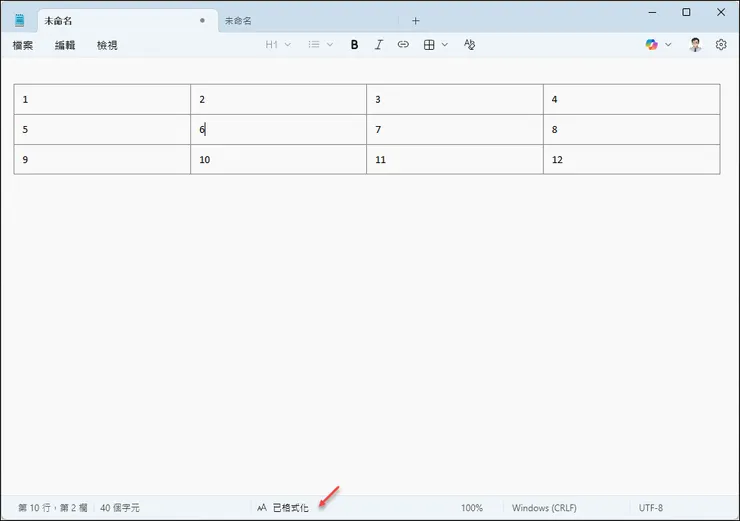740x521 pixels.
Task: Insert a hyperlink with link icon
Action: 403,44
